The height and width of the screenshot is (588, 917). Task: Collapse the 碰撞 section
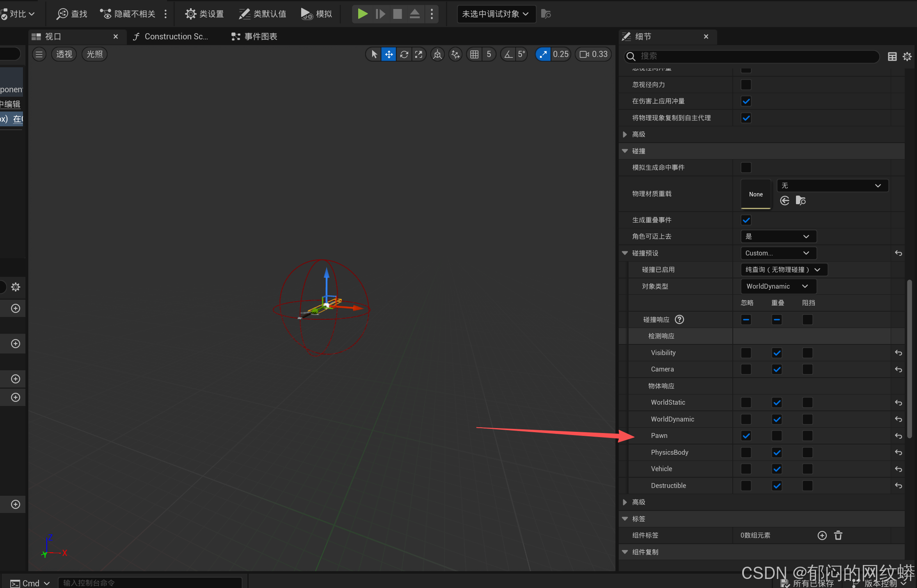click(x=625, y=151)
